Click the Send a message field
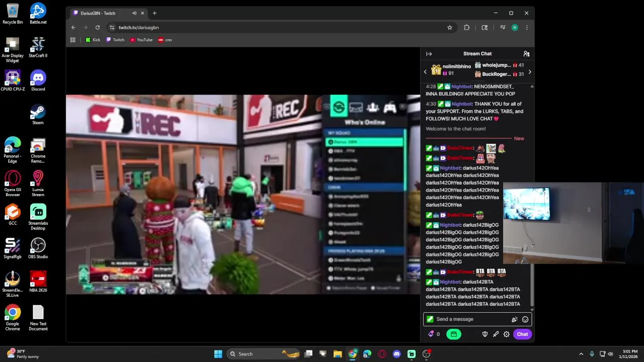 [477, 319]
